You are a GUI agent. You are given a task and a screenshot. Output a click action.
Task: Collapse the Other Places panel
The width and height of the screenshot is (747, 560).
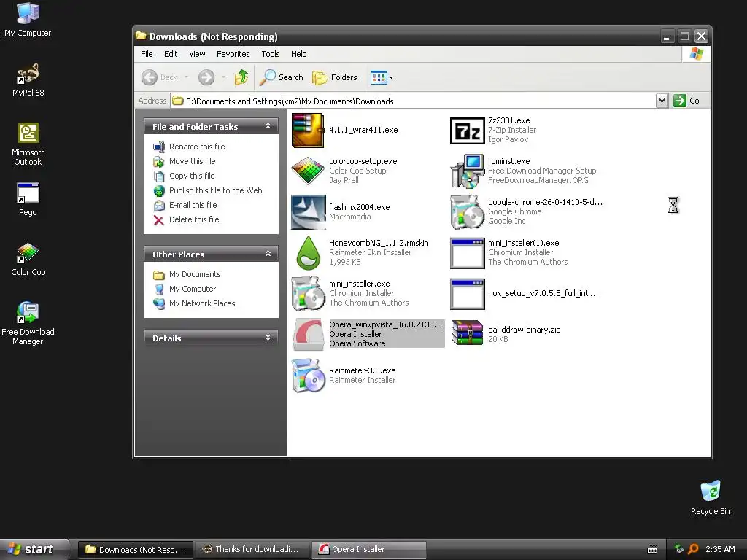[268, 254]
